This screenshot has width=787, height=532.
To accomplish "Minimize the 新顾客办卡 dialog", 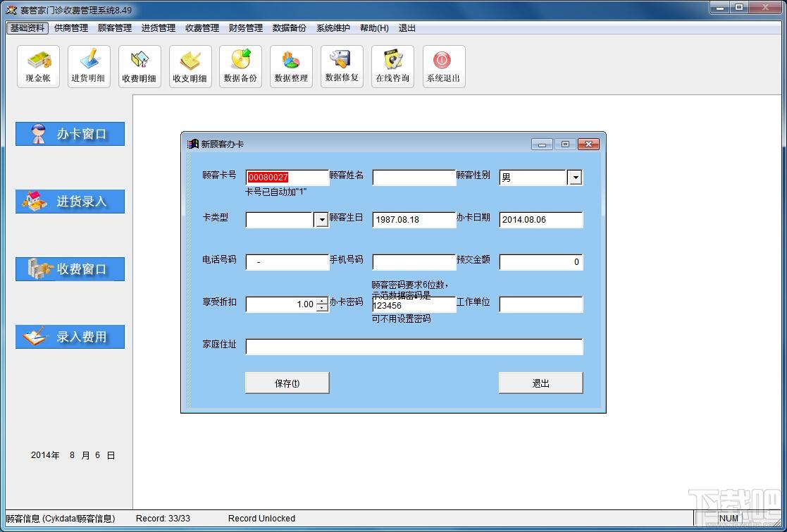I will click(542, 144).
